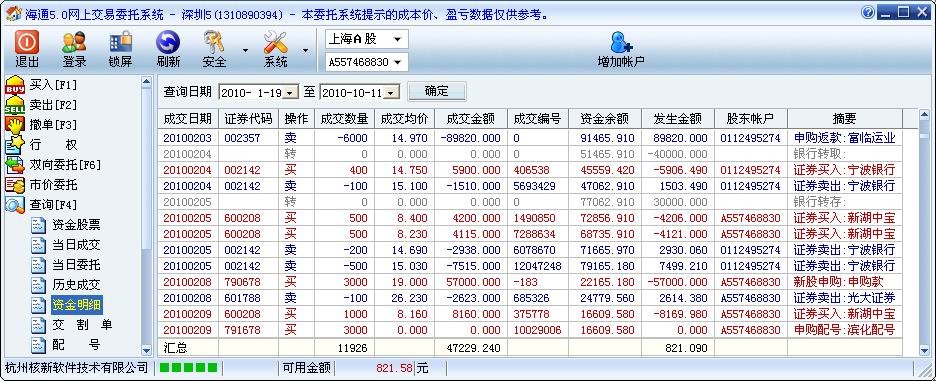
Task: Select row with 申购配号:滨化配号
Action: tap(529, 330)
